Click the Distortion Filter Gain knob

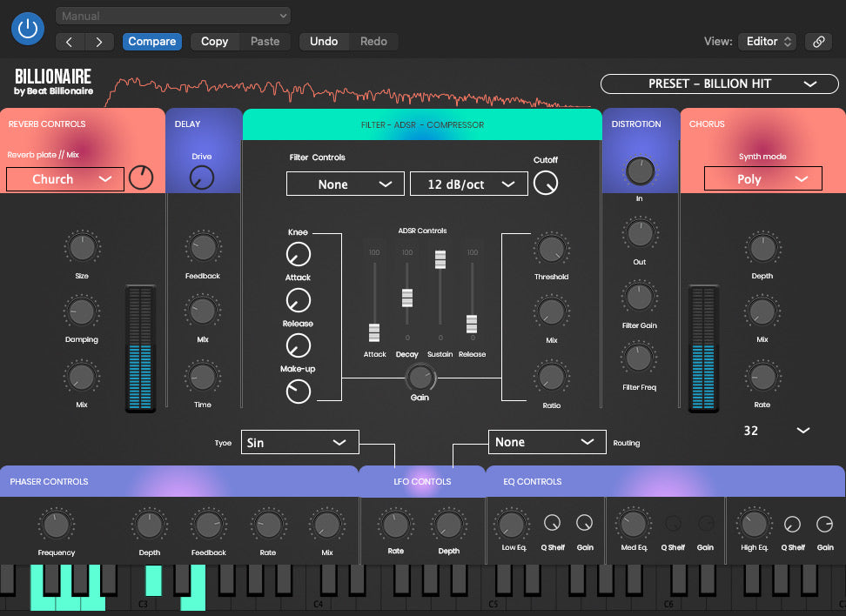tap(640, 298)
